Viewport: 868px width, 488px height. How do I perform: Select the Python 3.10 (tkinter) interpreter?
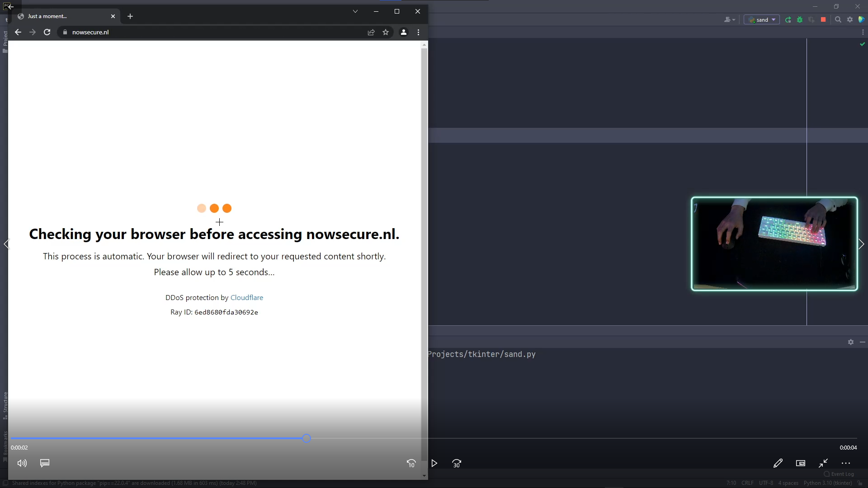828,483
